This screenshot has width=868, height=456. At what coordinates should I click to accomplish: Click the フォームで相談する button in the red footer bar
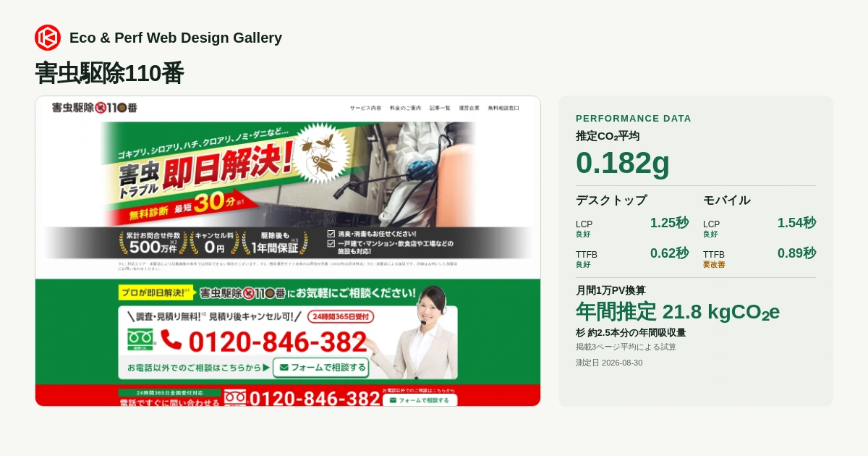click(x=419, y=400)
